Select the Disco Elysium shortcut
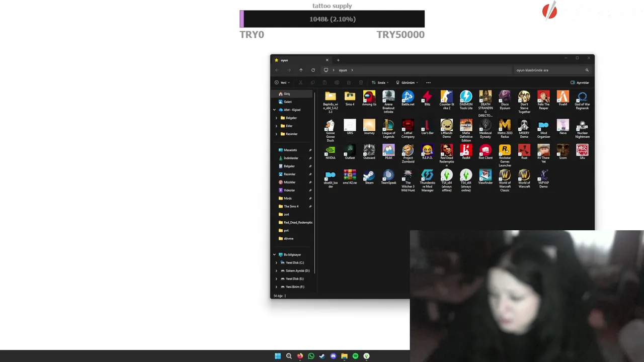The width and height of the screenshot is (644, 362). coord(505,100)
